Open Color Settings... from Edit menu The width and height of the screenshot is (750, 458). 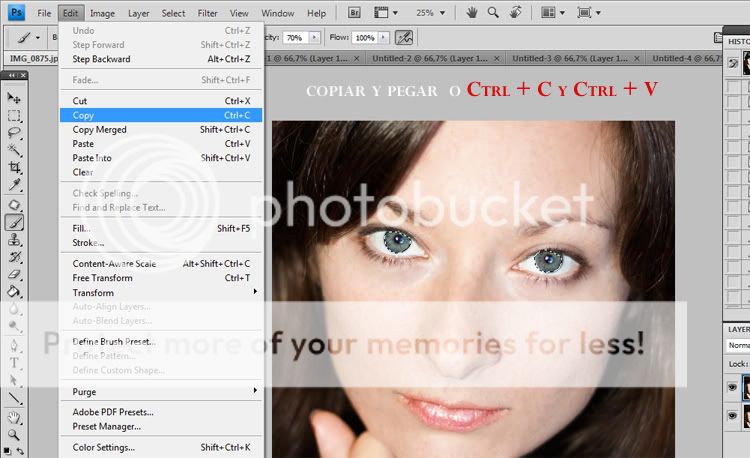[x=161, y=447]
